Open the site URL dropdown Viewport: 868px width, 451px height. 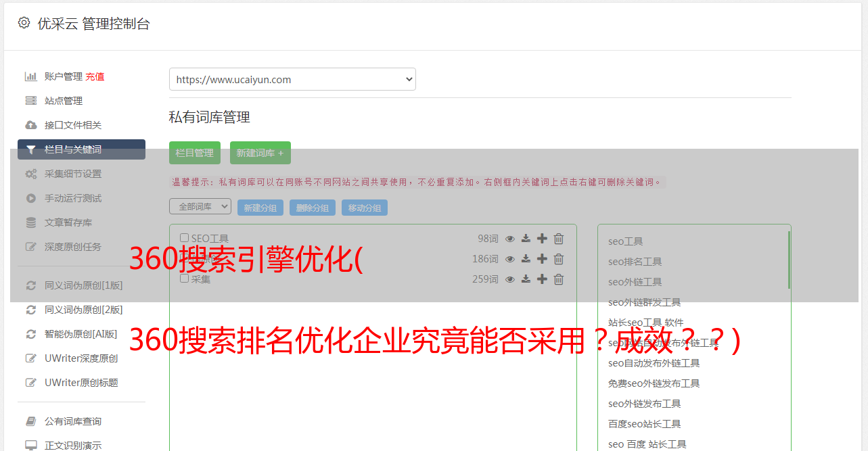292,79
